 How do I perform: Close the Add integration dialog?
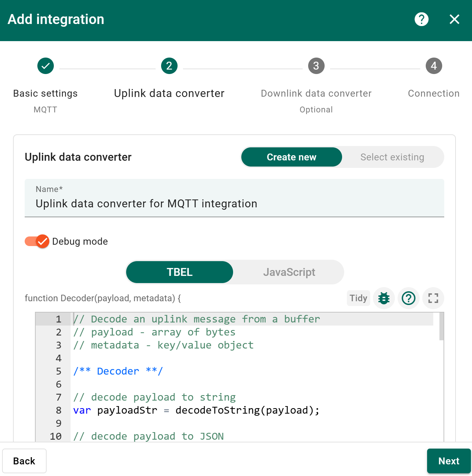coord(454,19)
